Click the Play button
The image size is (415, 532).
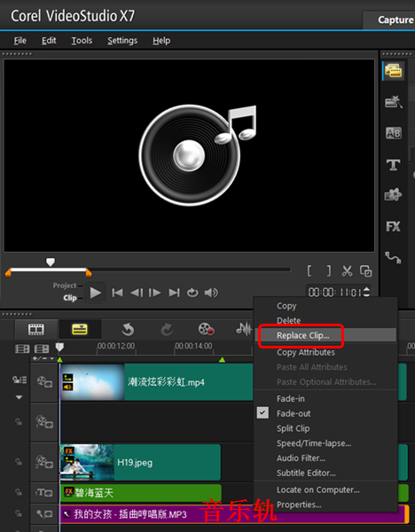tap(96, 293)
